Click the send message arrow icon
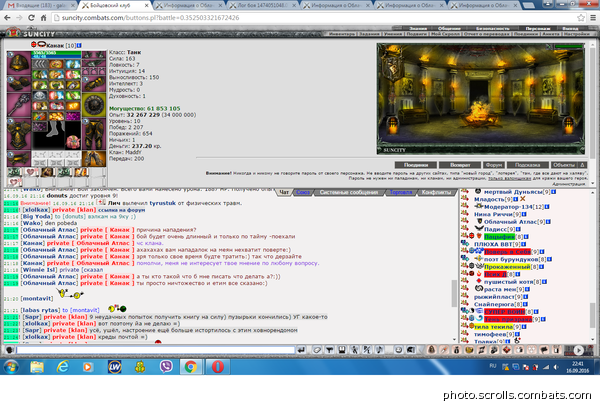The height and width of the screenshot is (405, 600). 301,349
